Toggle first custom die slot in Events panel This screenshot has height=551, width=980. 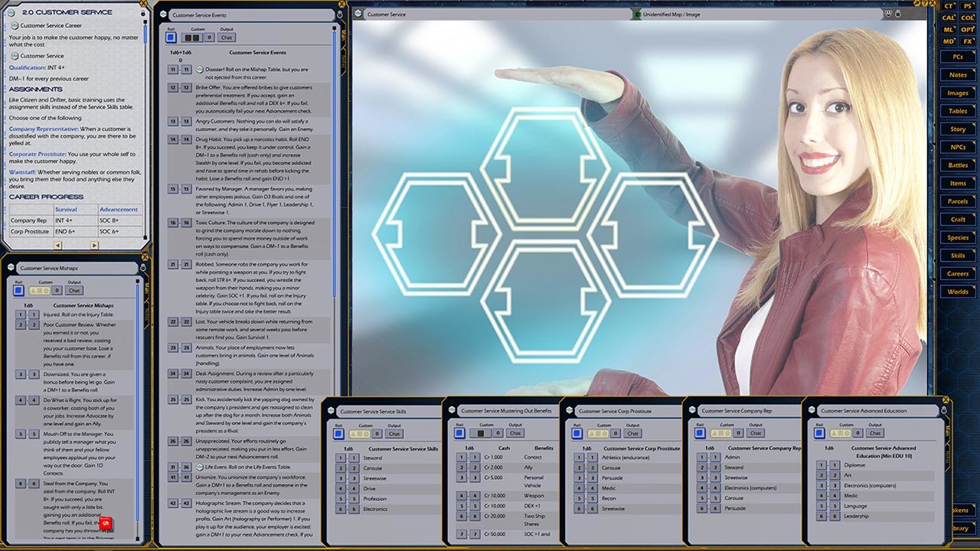tap(188, 36)
